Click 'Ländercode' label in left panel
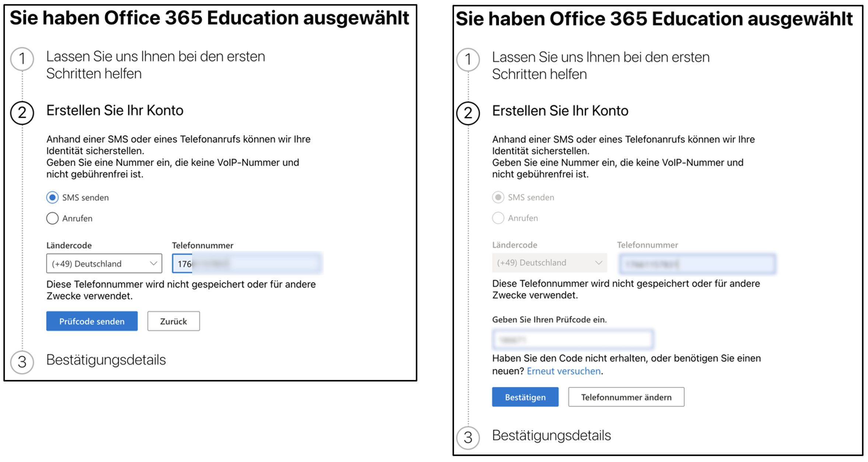 (69, 245)
